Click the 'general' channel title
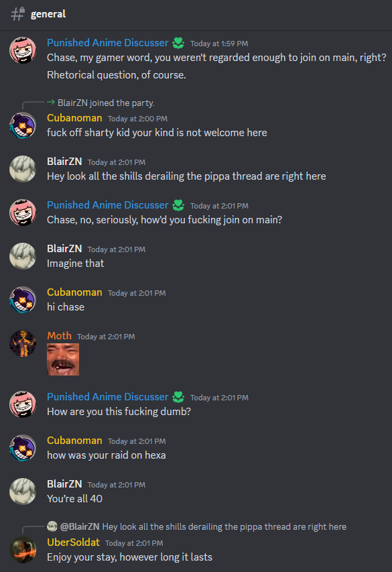This screenshot has height=572, width=392. tap(48, 14)
